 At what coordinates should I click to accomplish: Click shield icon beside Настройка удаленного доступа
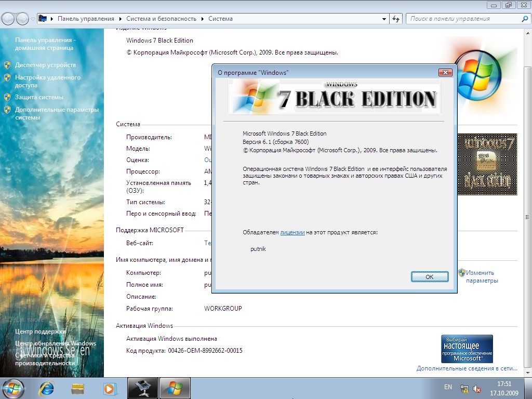click(x=7, y=77)
